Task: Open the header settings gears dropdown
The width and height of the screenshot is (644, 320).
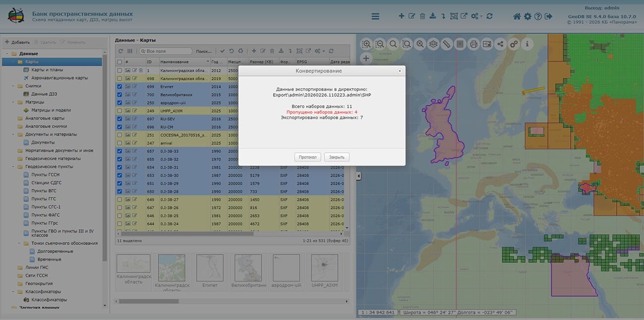Action: 476,16
